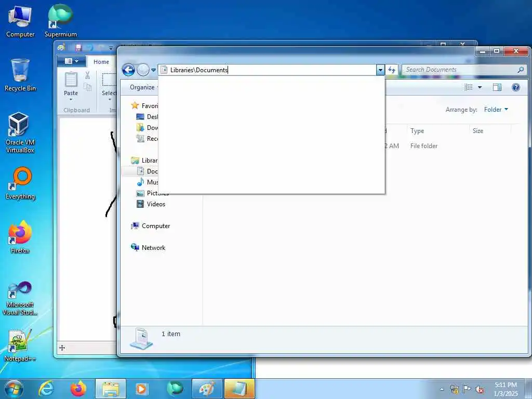Open the view options dropdown arrow
The height and width of the screenshot is (399, 532).
coord(480,87)
